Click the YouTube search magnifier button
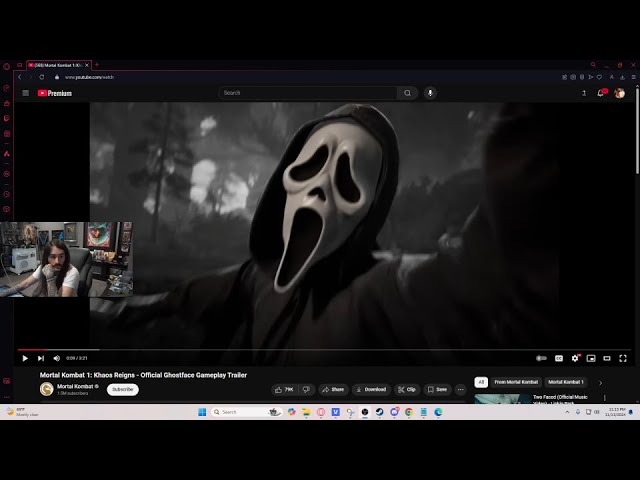Image resolution: width=640 pixels, height=480 pixels. (407, 93)
